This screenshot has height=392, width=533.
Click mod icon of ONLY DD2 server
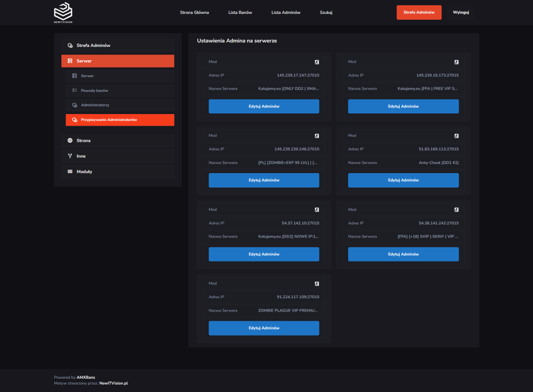317,62
